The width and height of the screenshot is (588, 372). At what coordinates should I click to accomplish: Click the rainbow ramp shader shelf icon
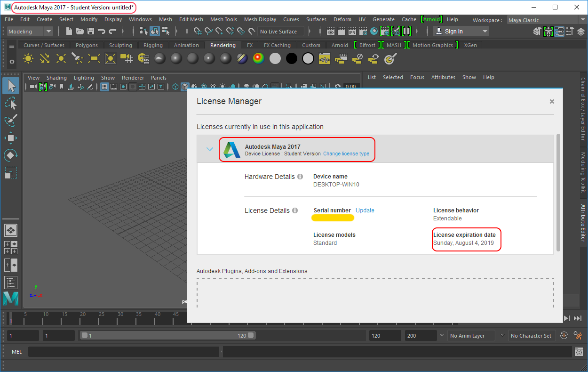coord(258,58)
